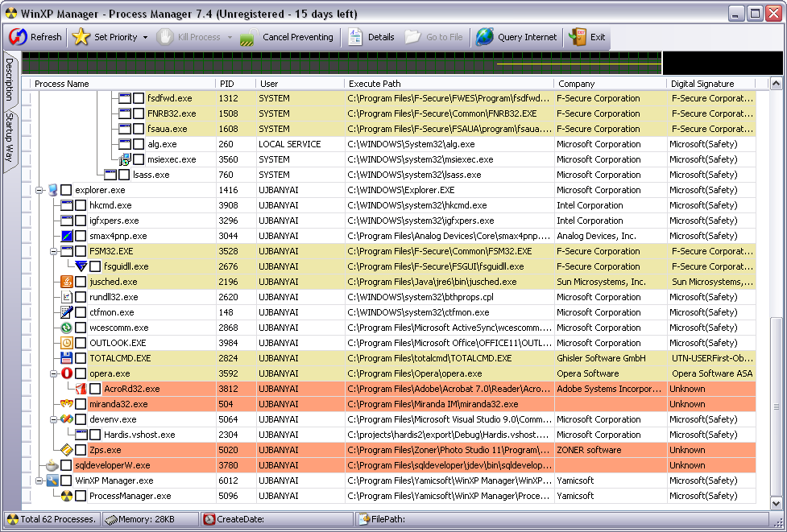Mark the sqldeveloperW.exe checkbox

click(x=66, y=465)
